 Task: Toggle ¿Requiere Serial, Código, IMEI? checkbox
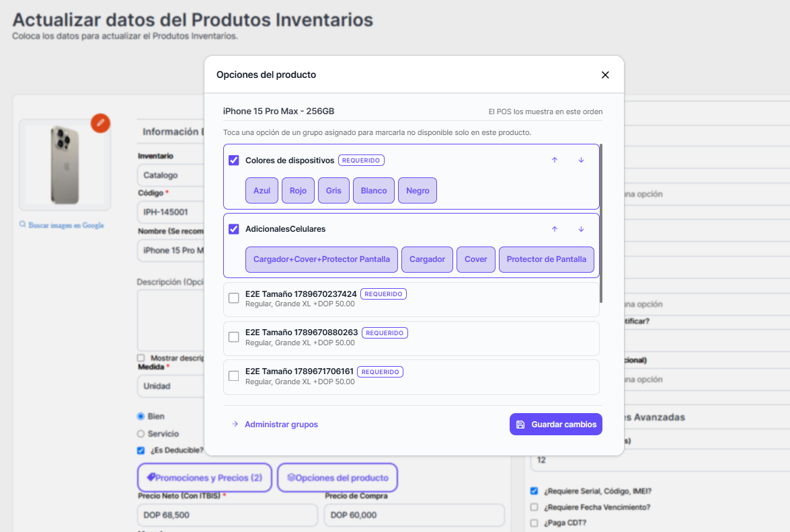534,491
